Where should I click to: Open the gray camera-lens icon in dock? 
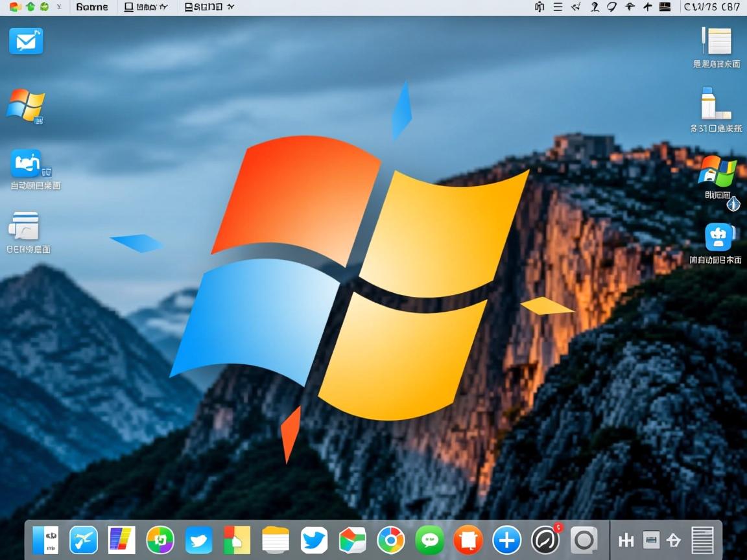(x=584, y=540)
